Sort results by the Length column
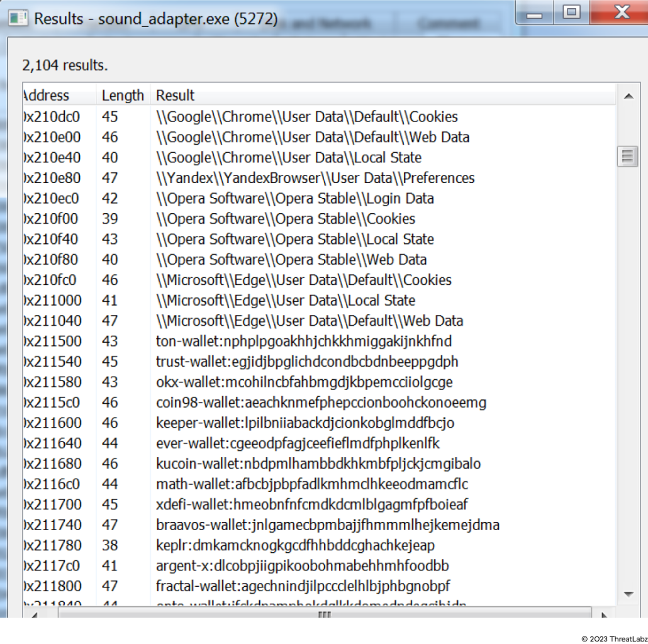The image size is (648, 644). click(x=123, y=96)
